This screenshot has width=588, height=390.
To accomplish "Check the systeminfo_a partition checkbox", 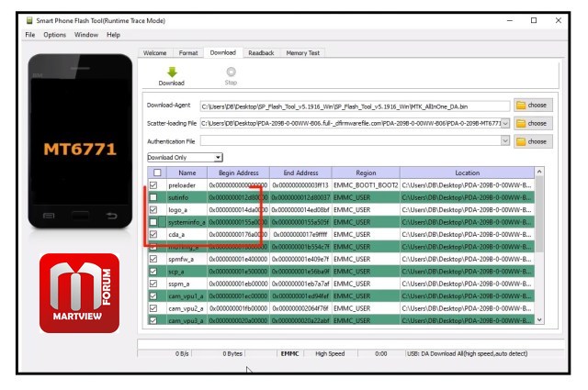I will [153, 222].
